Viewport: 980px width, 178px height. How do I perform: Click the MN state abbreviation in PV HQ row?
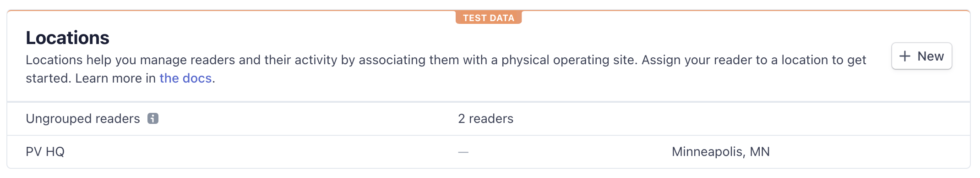coord(760,152)
